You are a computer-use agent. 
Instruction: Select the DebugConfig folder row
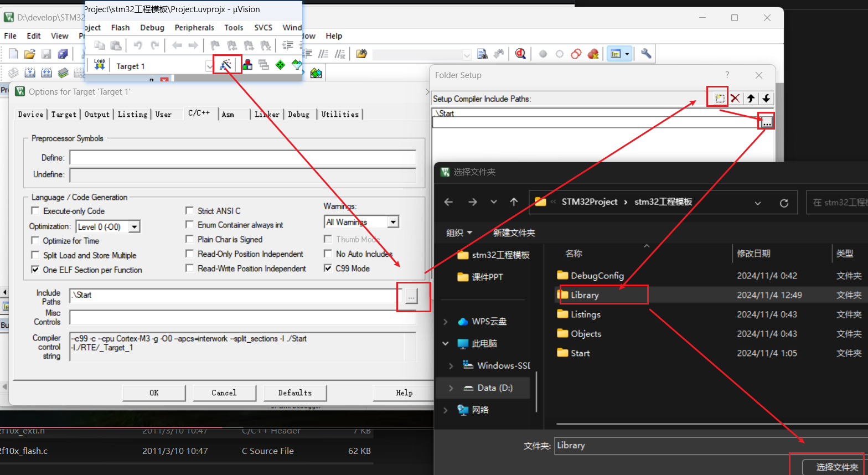tap(711, 276)
